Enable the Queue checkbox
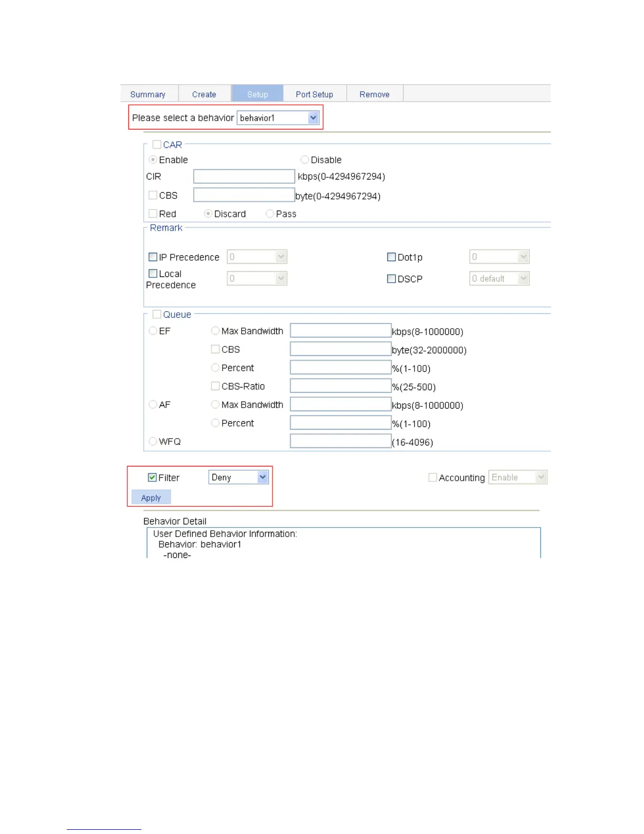644x834 pixels. point(157,314)
